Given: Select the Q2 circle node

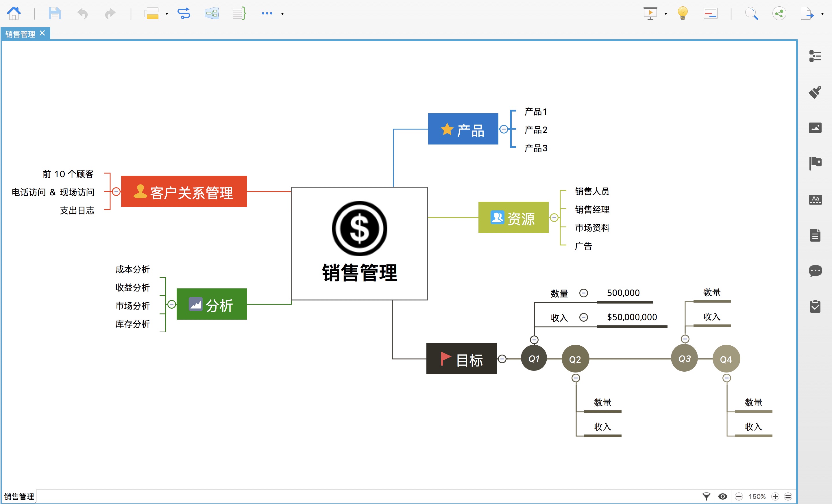Looking at the screenshot, I should [x=575, y=359].
